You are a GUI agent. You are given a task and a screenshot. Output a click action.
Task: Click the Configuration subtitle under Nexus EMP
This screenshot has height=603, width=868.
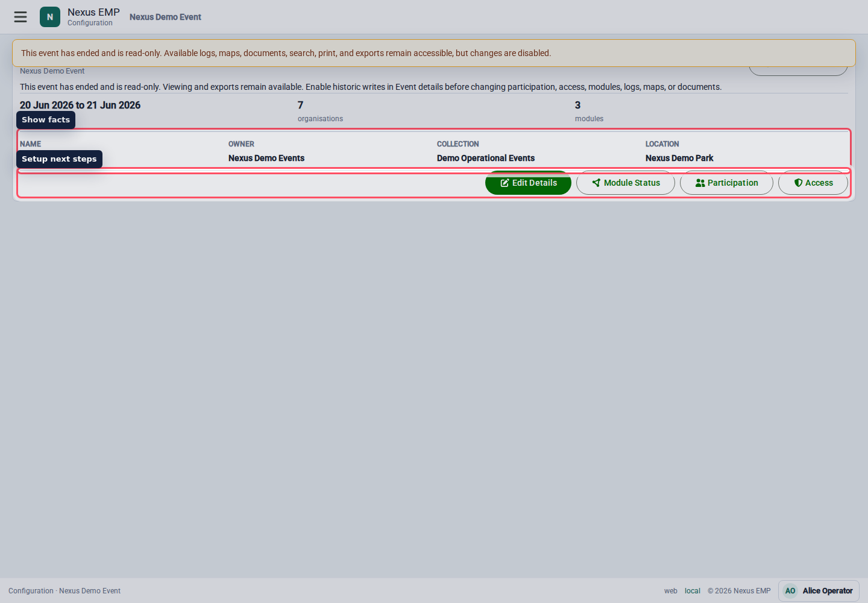(90, 23)
